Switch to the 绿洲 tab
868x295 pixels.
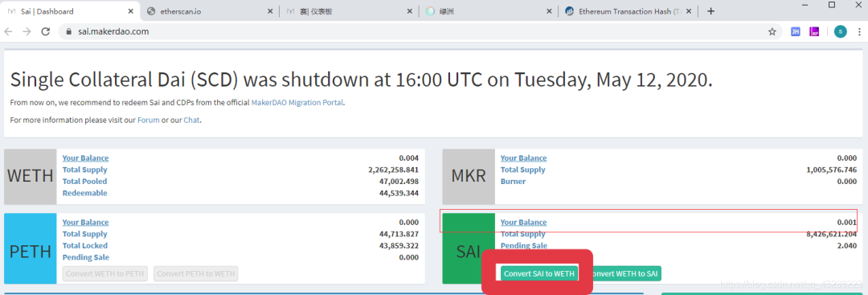click(489, 11)
